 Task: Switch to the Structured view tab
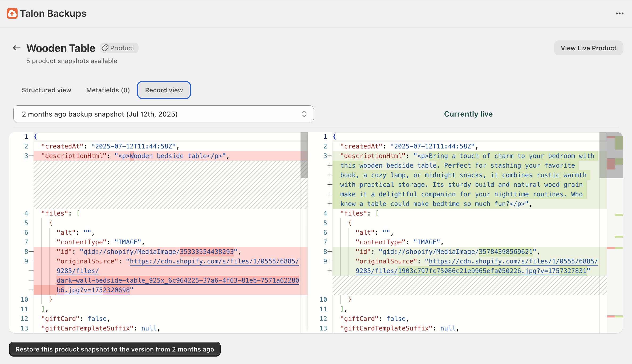point(46,90)
